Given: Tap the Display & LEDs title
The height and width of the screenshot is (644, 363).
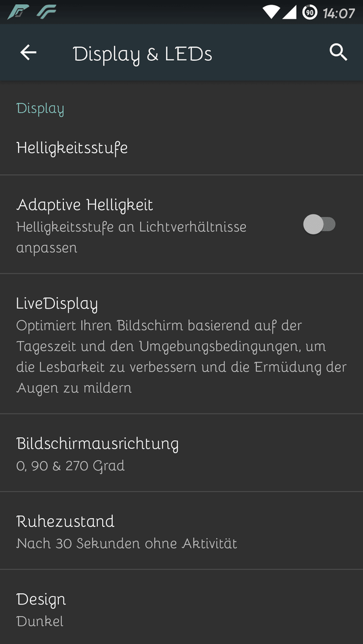Looking at the screenshot, I should coord(142,54).
